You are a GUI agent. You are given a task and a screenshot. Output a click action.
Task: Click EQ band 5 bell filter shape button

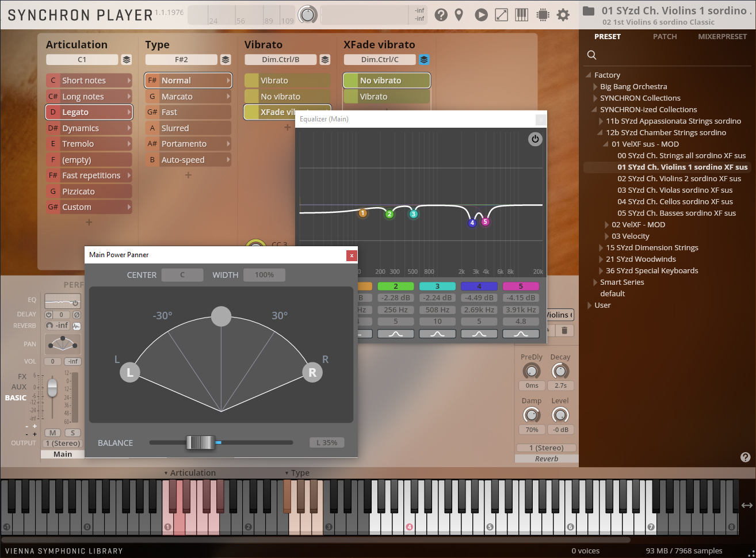[521, 334]
